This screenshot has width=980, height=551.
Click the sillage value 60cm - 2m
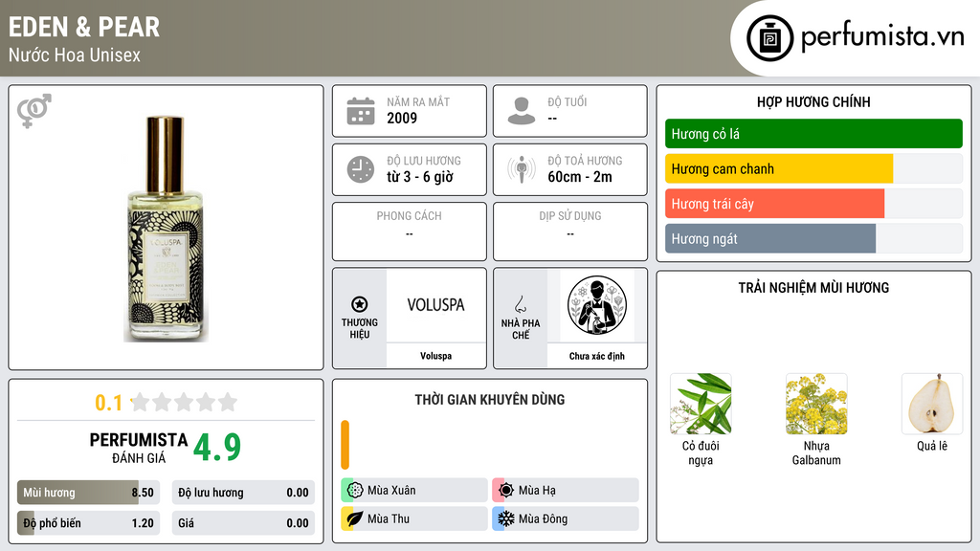click(x=580, y=177)
